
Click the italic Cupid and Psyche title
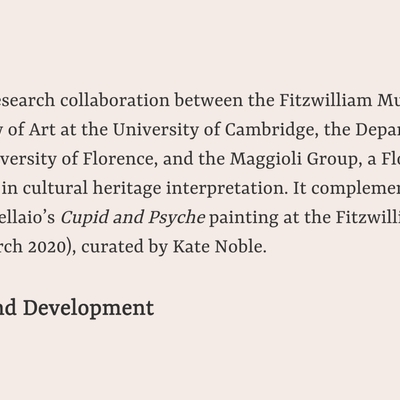(x=133, y=218)
